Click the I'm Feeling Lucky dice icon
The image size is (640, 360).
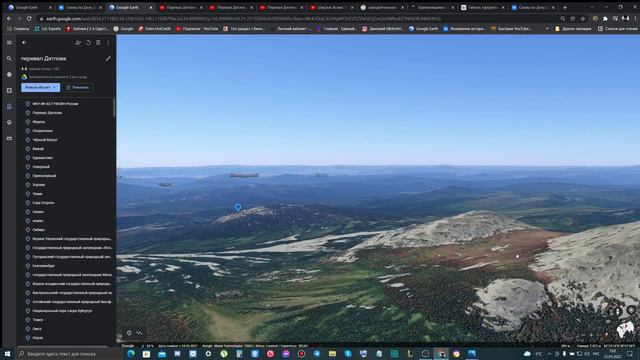point(9,91)
